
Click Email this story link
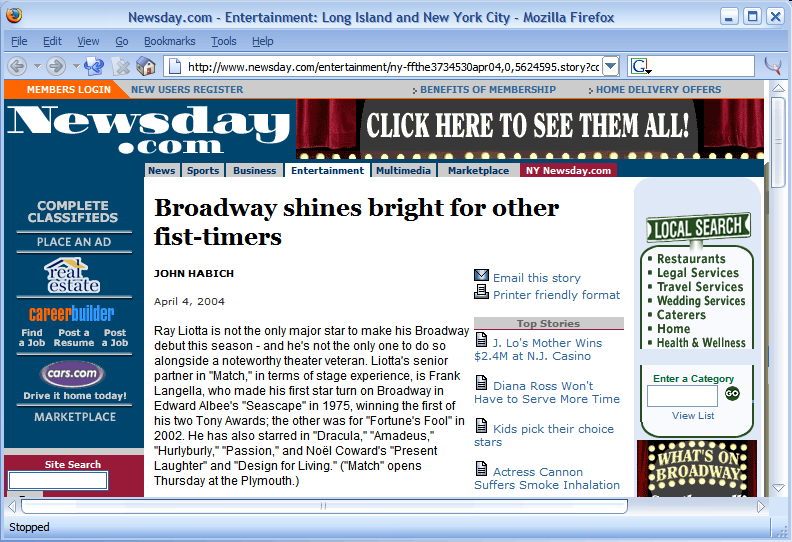click(537, 278)
